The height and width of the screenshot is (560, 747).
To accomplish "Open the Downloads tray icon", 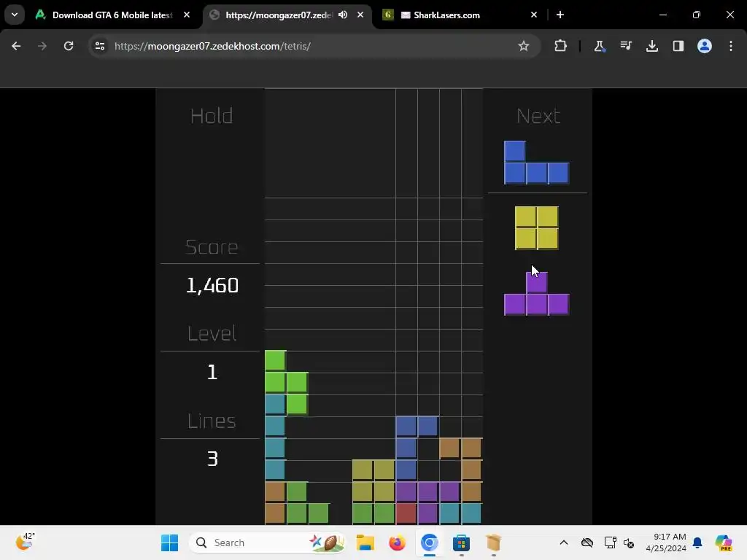I will click(x=651, y=46).
